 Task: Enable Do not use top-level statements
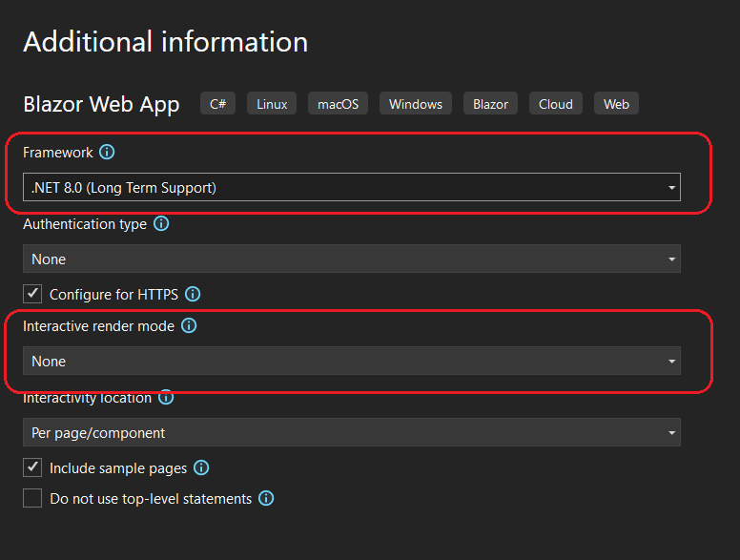tap(32, 499)
